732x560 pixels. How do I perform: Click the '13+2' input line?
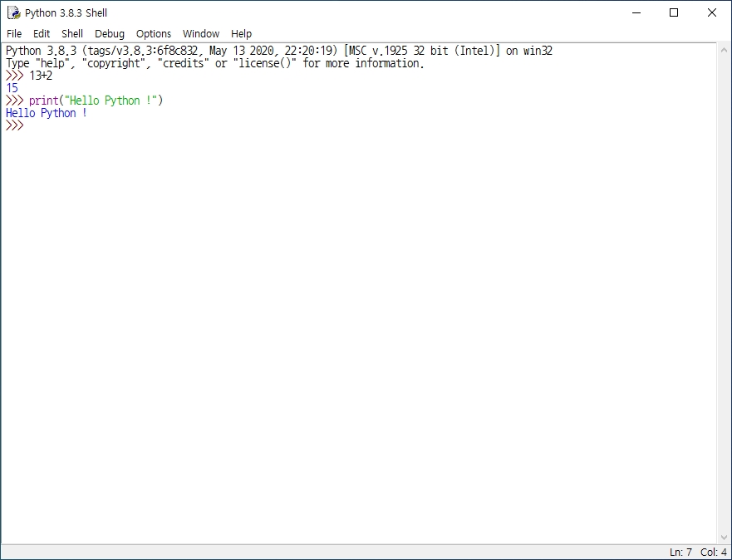pos(41,76)
